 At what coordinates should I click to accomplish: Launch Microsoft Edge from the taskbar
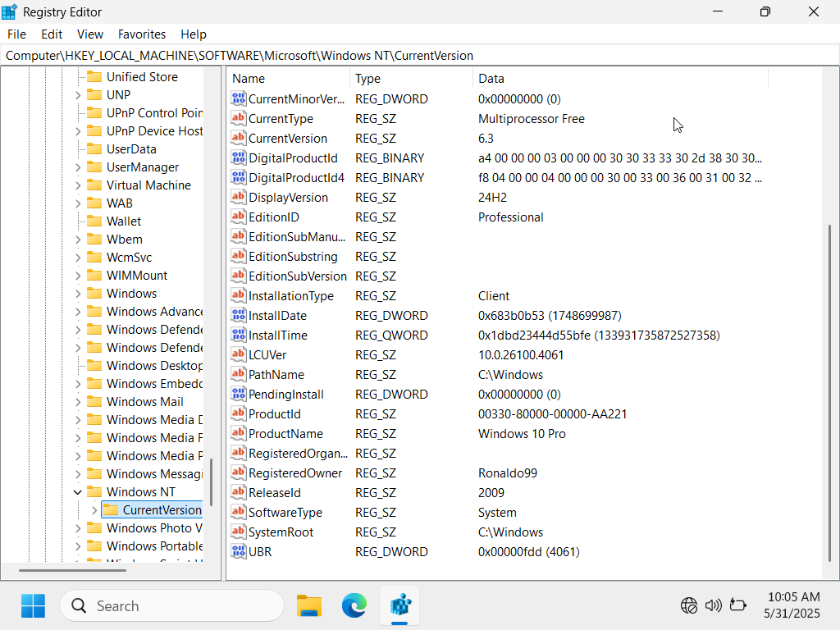click(354, 606)
